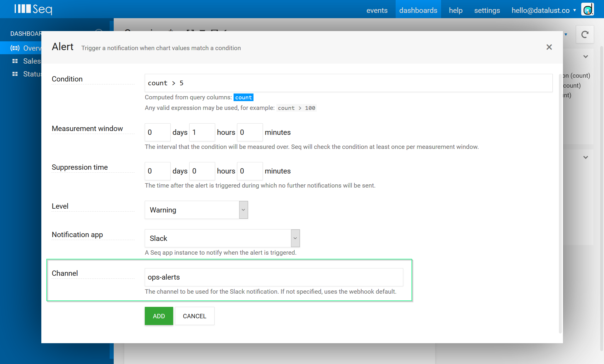Click the Measurement window label
Screen dimensions: 604x364
[x=87, y=129]
